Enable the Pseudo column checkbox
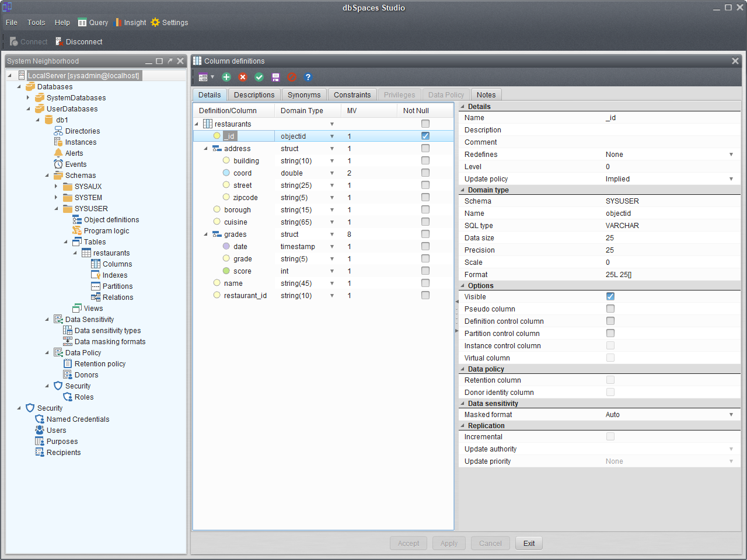 coord(610,309)
